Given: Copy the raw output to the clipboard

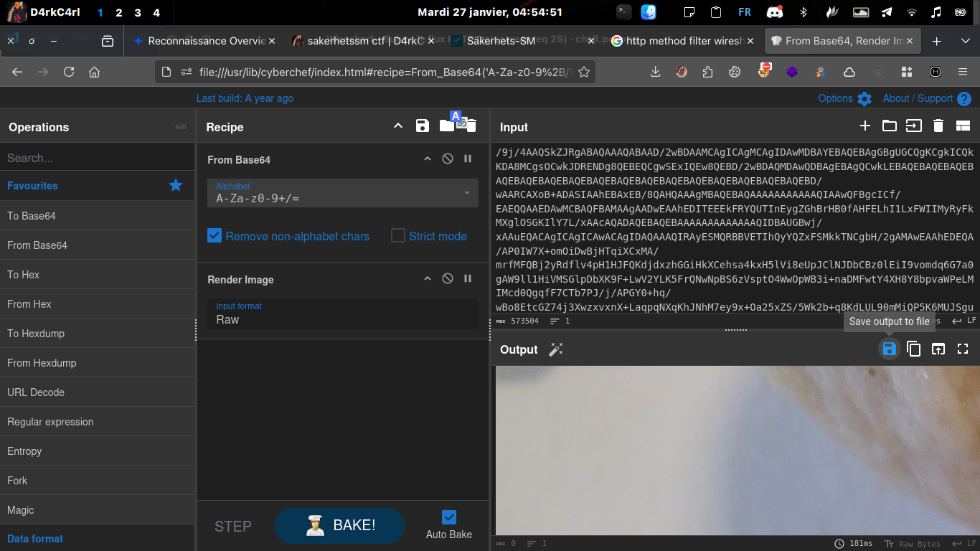Looking at the screenshot, I should point(913,349).
